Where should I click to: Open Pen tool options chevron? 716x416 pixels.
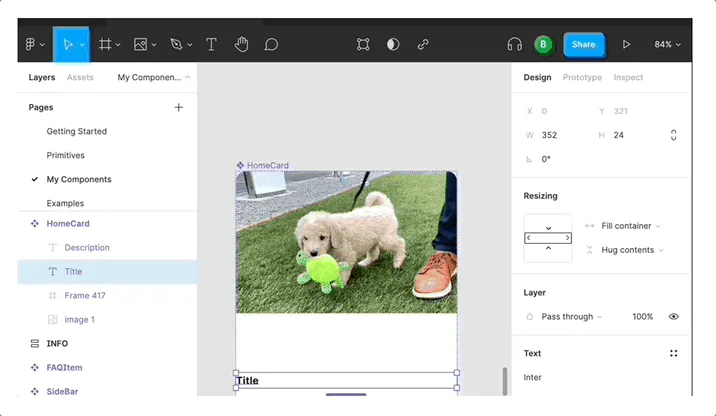[190, 45]
